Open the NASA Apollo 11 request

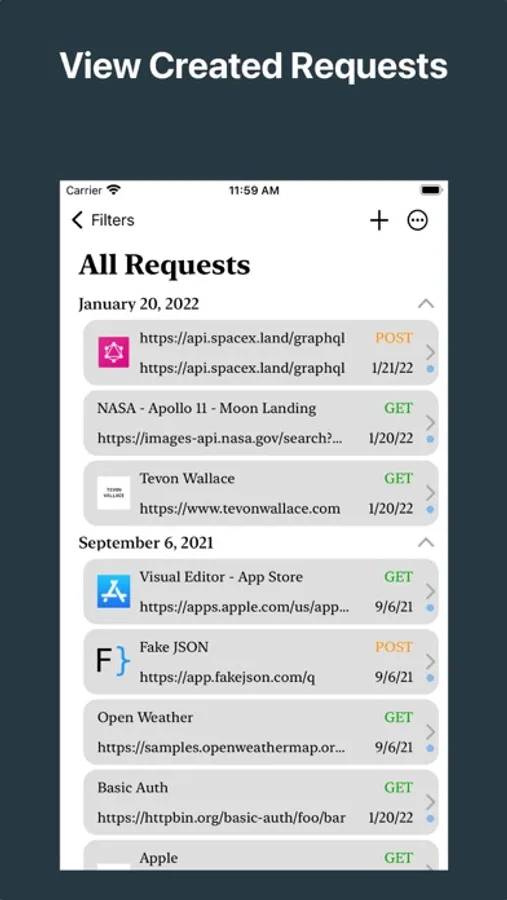click(x=261, y=423)
